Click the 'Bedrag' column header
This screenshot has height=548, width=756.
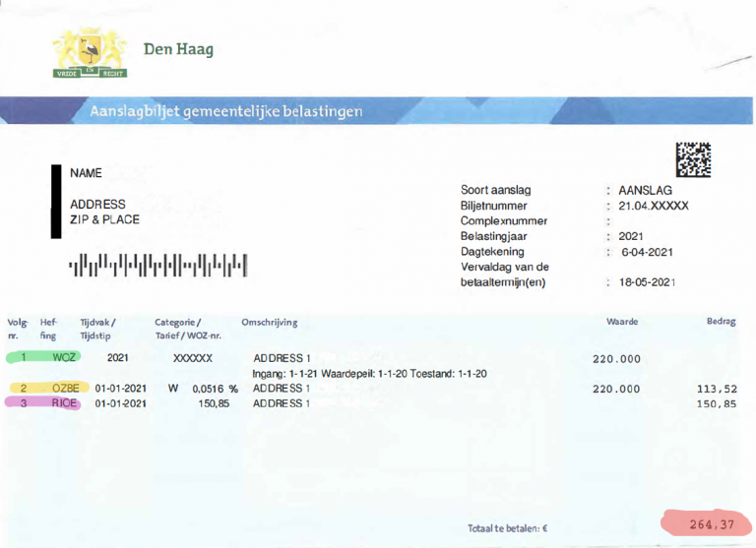[722, 321]
